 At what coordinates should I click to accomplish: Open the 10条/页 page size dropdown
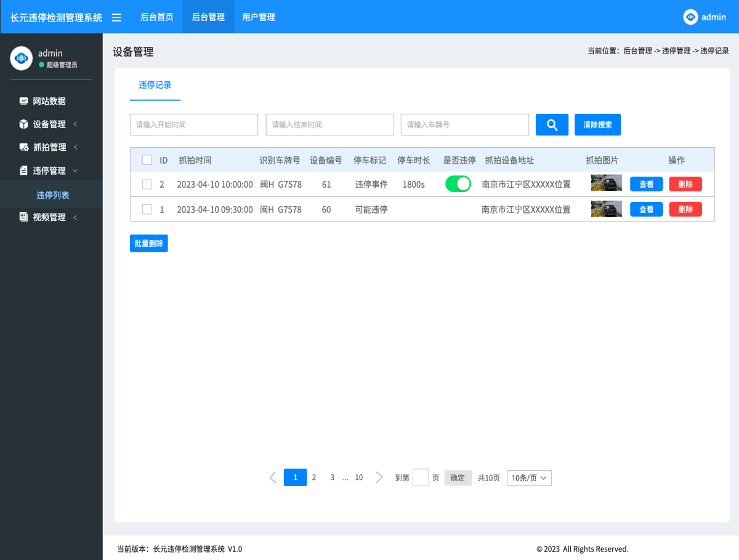(529, 478)
